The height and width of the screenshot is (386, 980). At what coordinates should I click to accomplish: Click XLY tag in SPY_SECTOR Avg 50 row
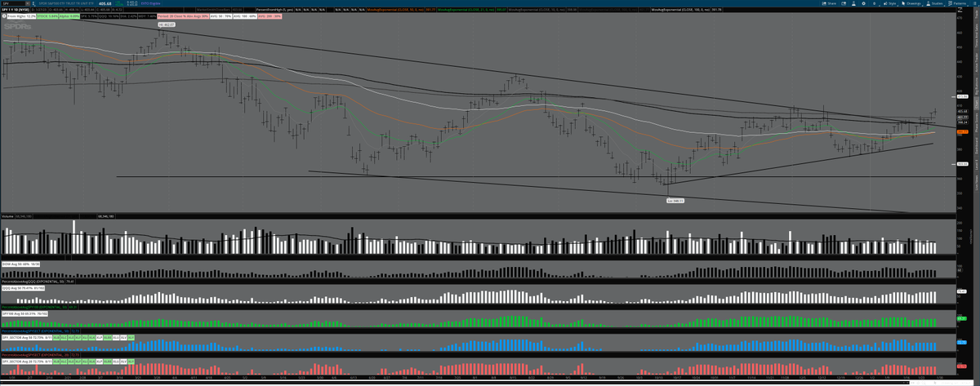pos(131,338)
